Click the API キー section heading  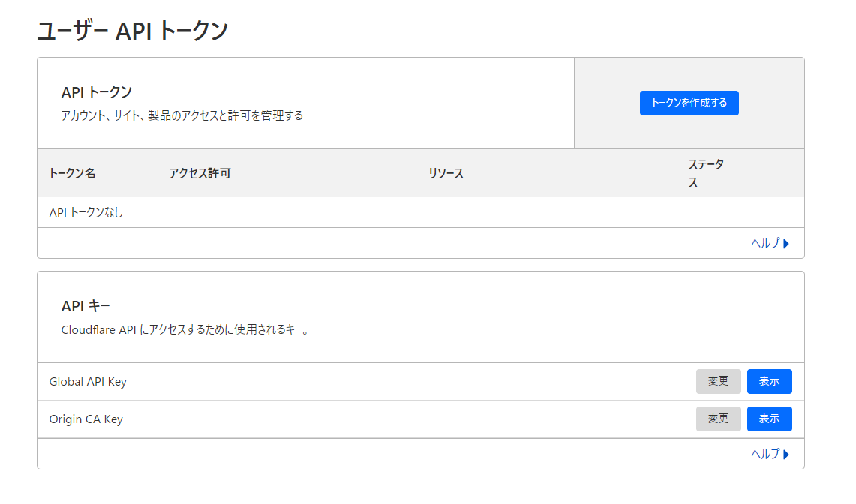(86, 305)
